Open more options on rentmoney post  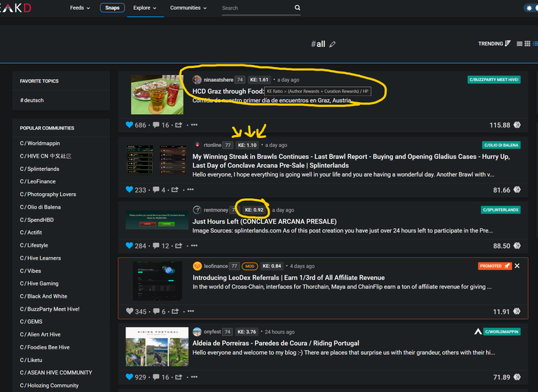[x=194, y=246]
